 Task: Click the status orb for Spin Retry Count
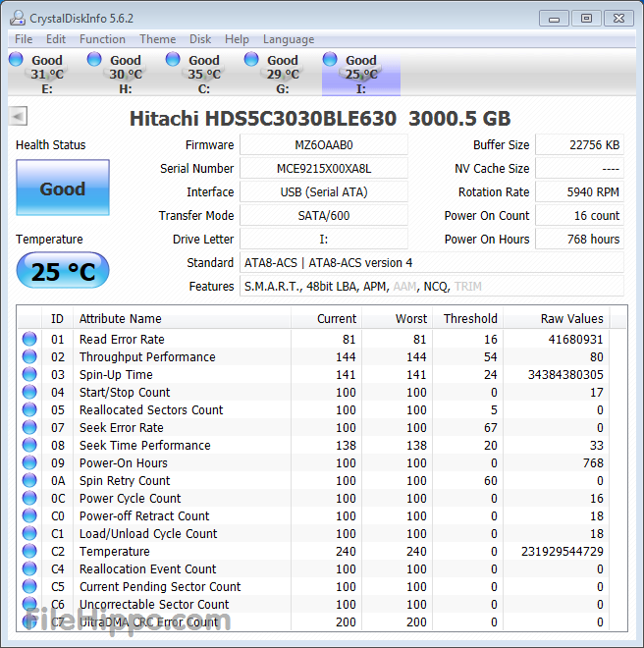(x=29, y=481)
